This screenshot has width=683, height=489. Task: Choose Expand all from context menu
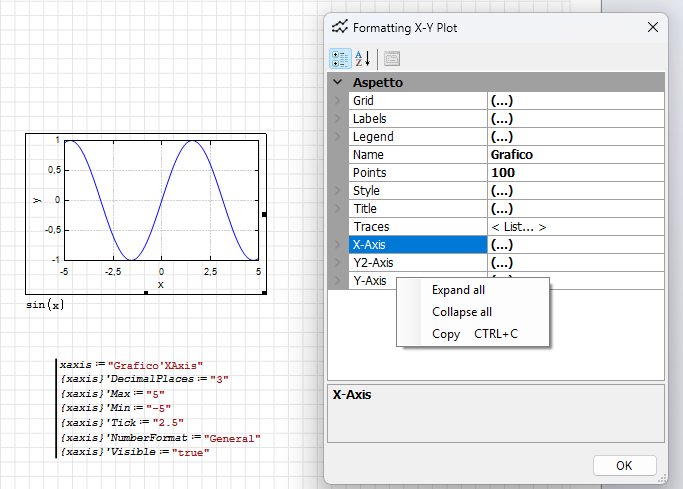click(x=458, y=290)
